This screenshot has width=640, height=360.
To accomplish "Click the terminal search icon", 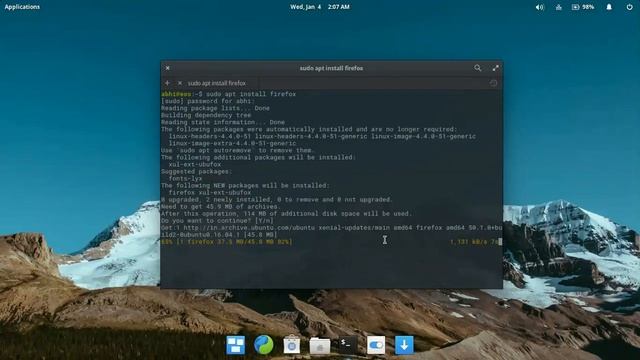I will (478, 68).
